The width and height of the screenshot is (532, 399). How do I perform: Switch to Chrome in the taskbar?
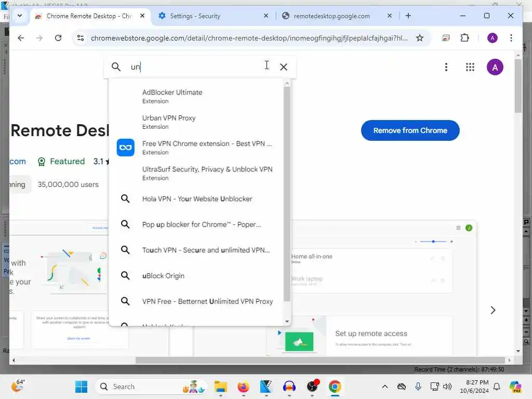(x=335, y=387)
